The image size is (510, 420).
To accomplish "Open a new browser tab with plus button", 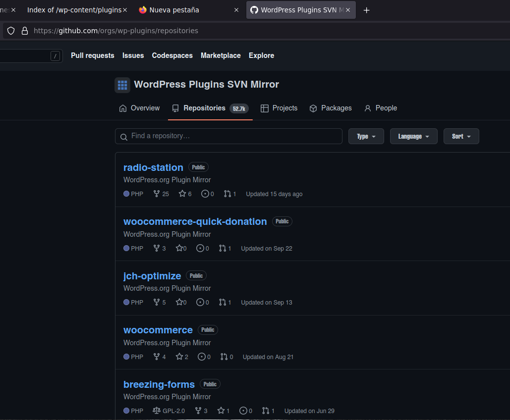I will click(x=367, y=10).
